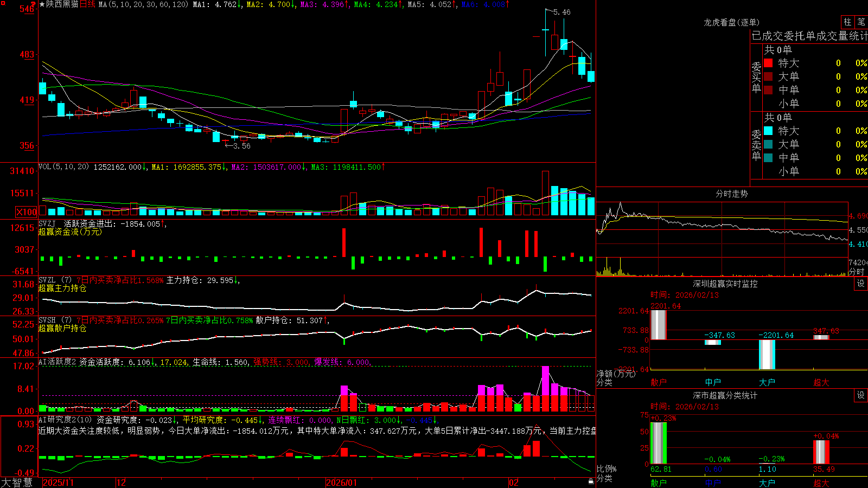Jump to the 2025/11 timeline marker
868x488 pixels.
(58, 483)
